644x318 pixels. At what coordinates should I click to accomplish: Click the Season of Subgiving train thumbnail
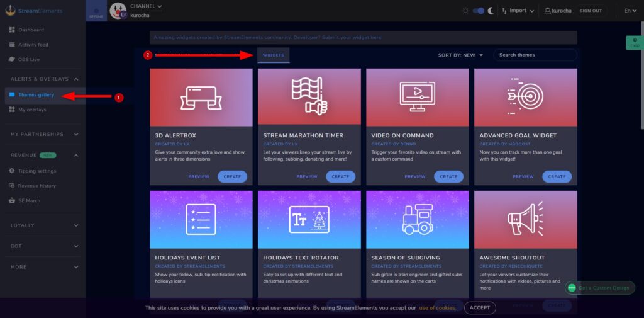point(418,220)
